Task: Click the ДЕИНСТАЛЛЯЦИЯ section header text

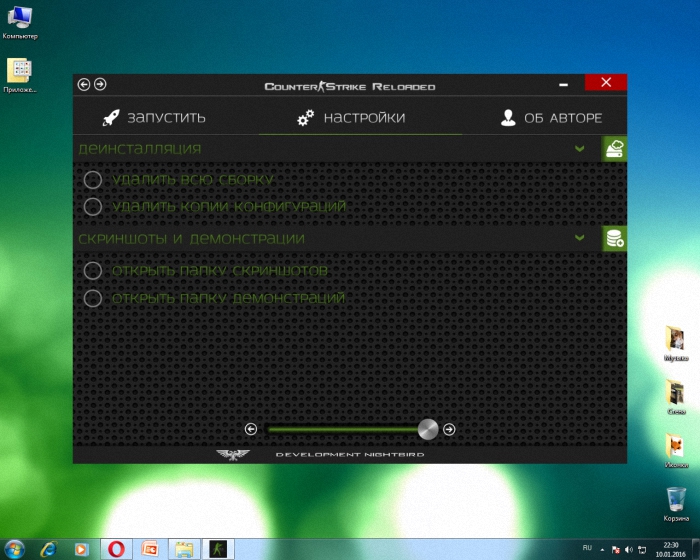Action: (x=140, y=149)
